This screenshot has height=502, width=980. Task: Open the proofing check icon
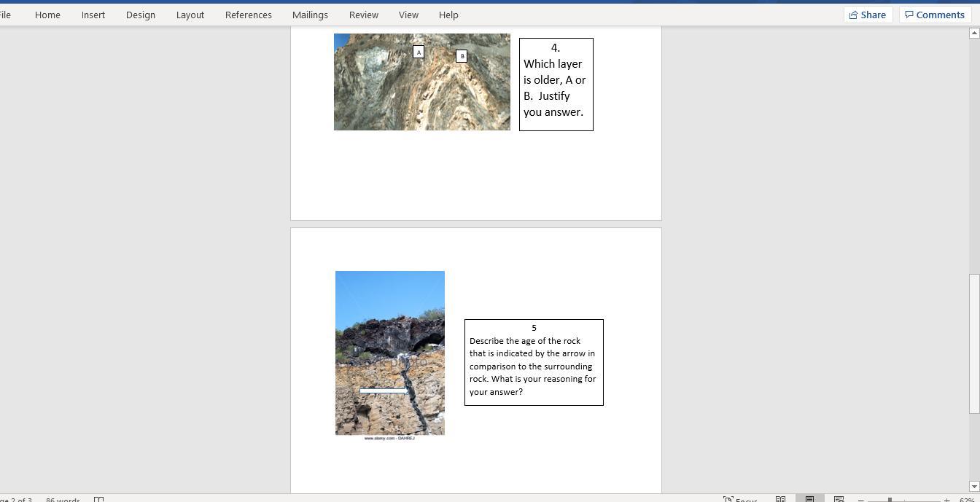[98, 500]
